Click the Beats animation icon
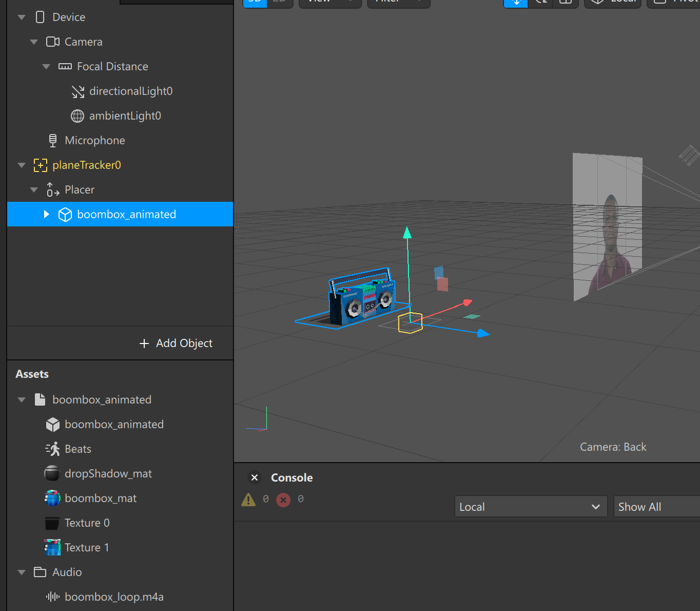The width and height of the screenshot is (700, 611). tap(53, 449)
